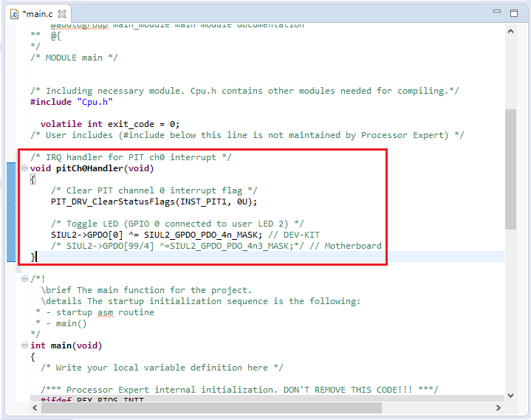Click horizontal scrollbar right arrow
This screenshot has height=420, width=531.
tap(499, 407)
